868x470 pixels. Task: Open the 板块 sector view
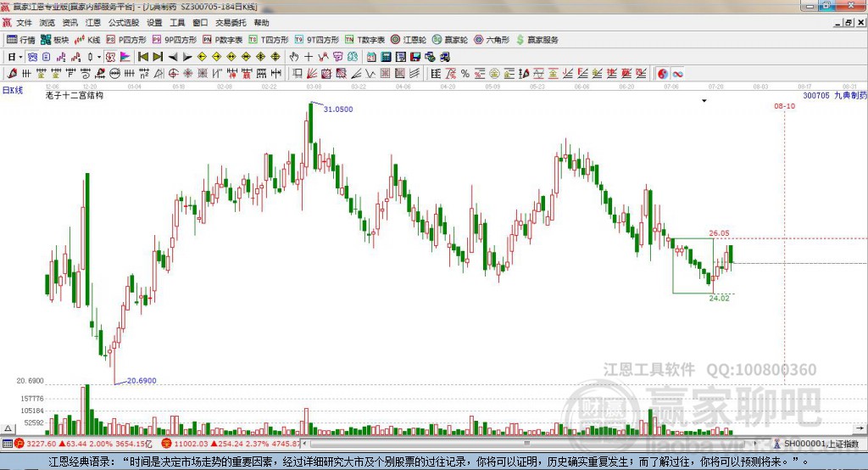(x=55, y=39)
